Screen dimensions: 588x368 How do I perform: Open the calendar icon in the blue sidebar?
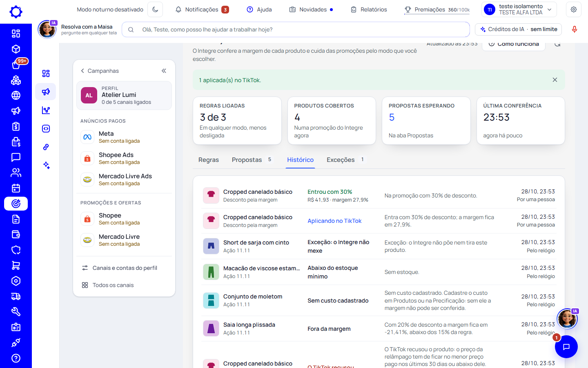click(x=16, y=188)
